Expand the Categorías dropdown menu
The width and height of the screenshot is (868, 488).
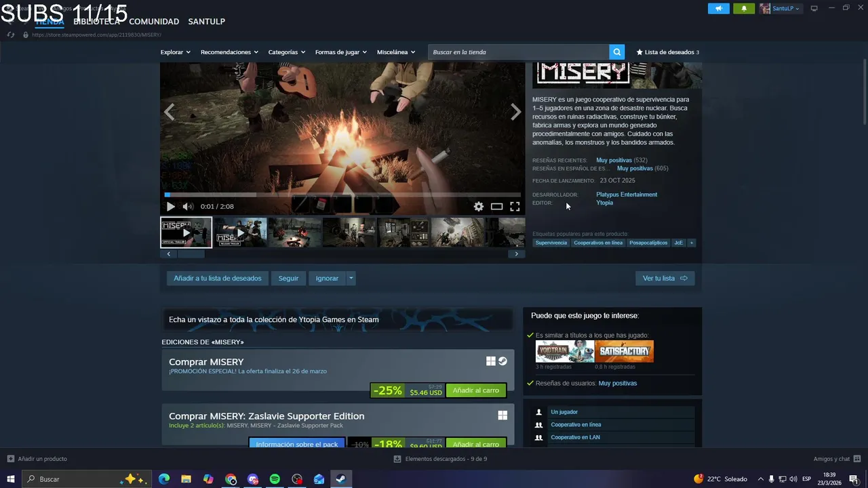[x=286, y=52]
